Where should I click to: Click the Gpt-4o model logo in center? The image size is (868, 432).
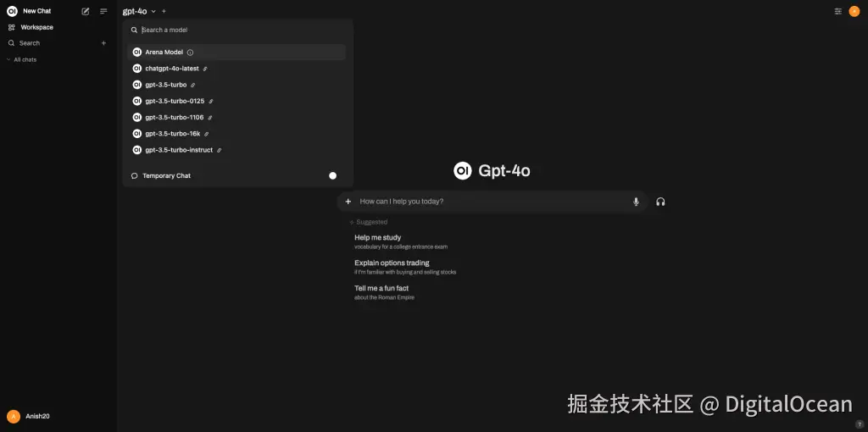tap(463, 171)
